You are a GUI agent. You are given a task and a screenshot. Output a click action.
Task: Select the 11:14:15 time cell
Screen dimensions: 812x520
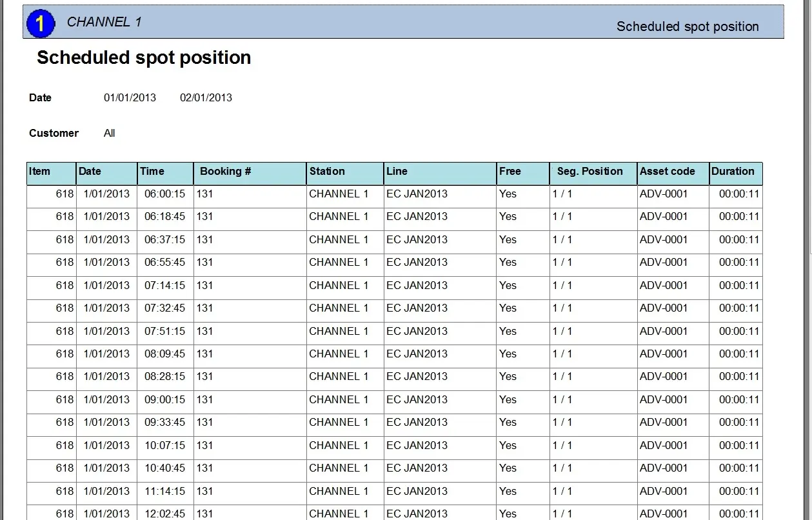164,491
